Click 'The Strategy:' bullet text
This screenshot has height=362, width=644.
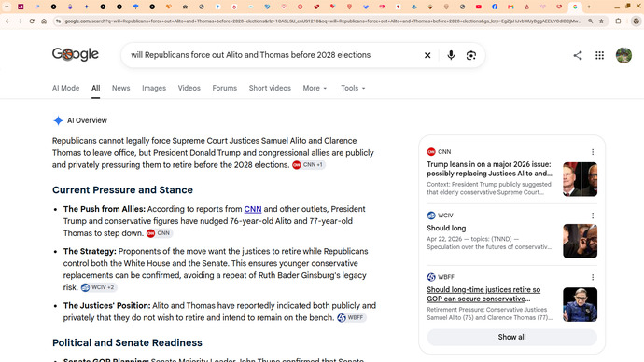tap(90, 251)
